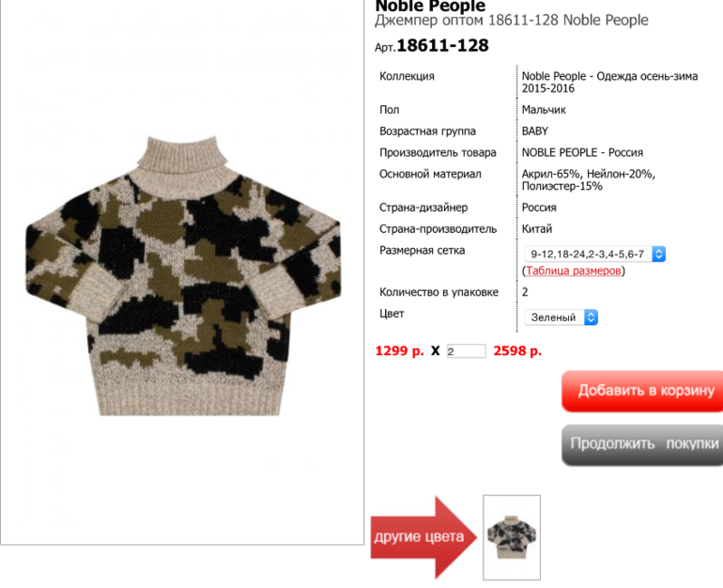Click the BABY age group value

[x=535, y=132]
